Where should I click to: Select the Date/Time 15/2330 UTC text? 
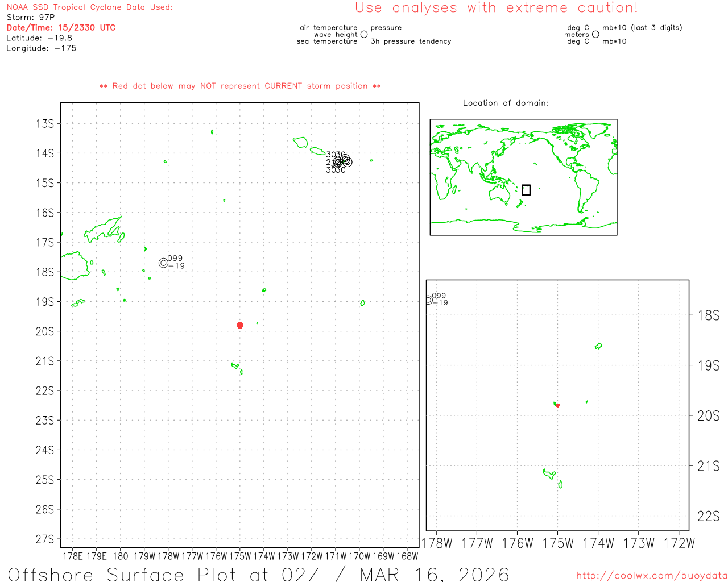(61, 27)
